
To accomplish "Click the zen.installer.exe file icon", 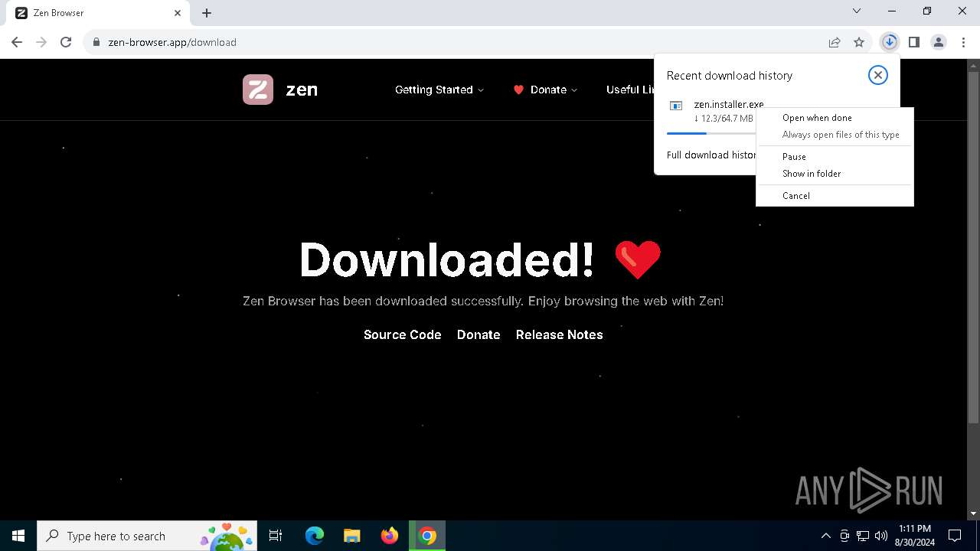I will pos(676,106).
